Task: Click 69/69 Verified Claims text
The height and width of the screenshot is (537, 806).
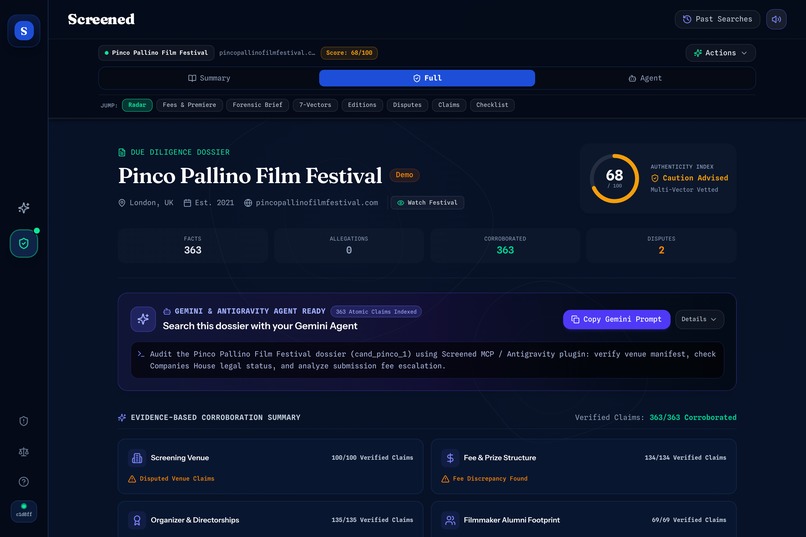Action: [689, 520]
